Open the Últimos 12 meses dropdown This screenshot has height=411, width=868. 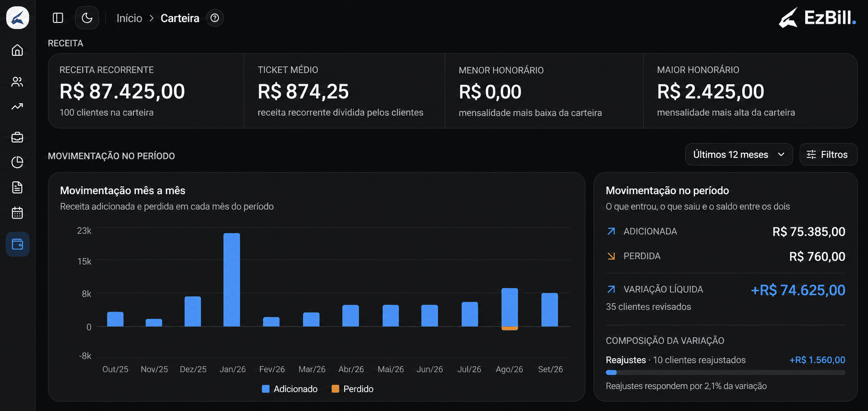coord(739,154)
